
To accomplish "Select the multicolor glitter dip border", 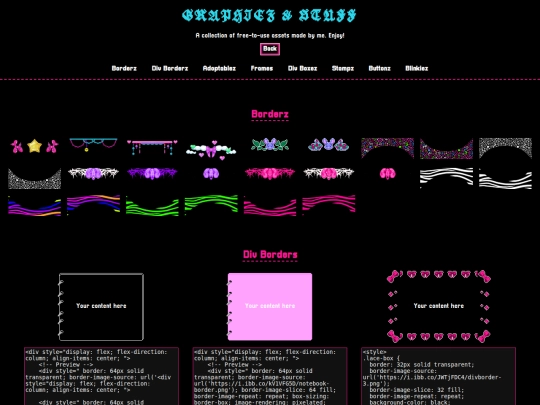I will [446, 148].
